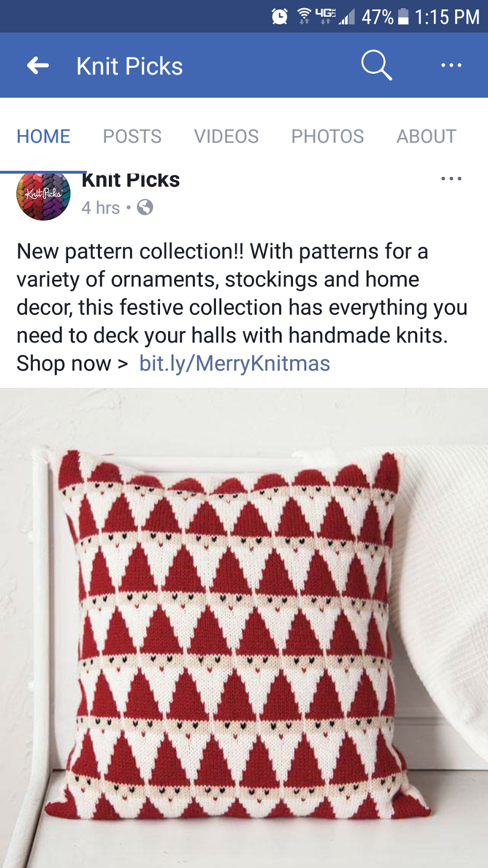Tap the alarm clock status icon
Screen dimensions: 488x868
[x=279, y=16]
